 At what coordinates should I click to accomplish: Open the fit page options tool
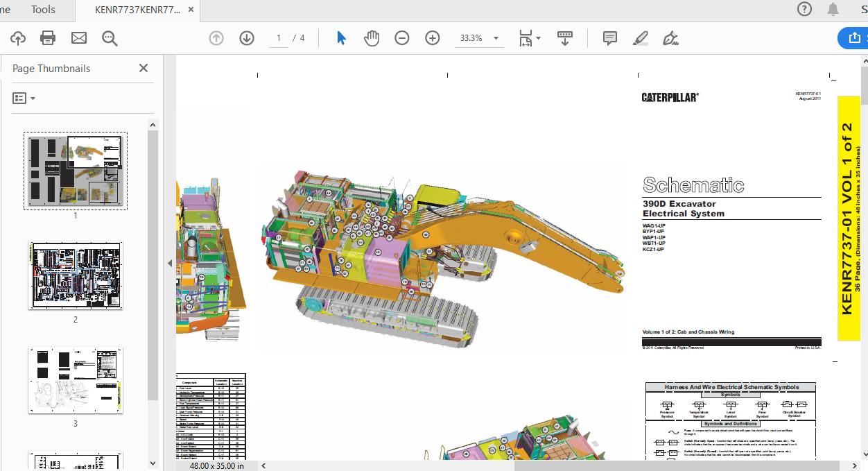tap(530, 38)
